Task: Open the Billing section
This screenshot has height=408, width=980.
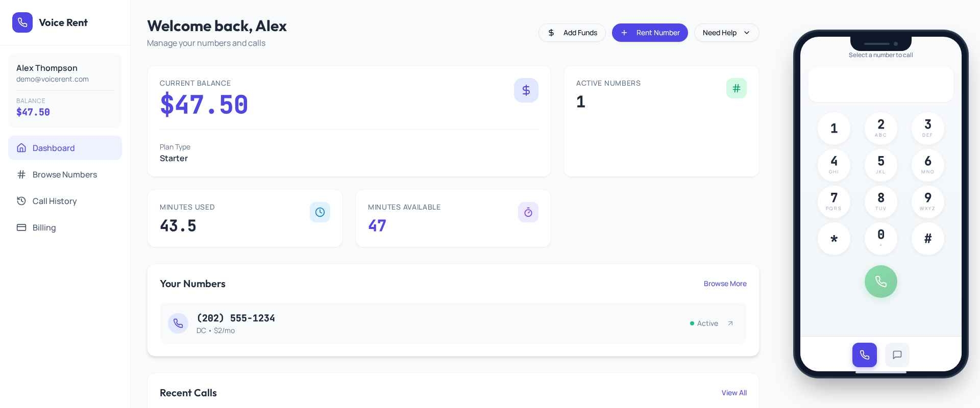Action: [44, 227]
